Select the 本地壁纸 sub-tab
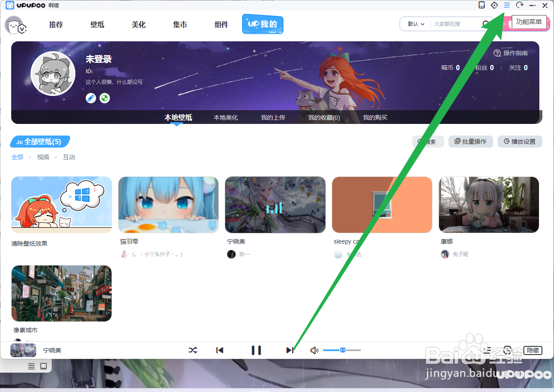554x392 pixels. pos(178,117)
